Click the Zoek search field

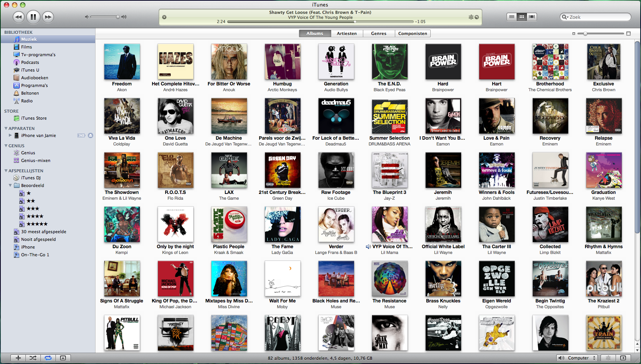coord(596,17)
